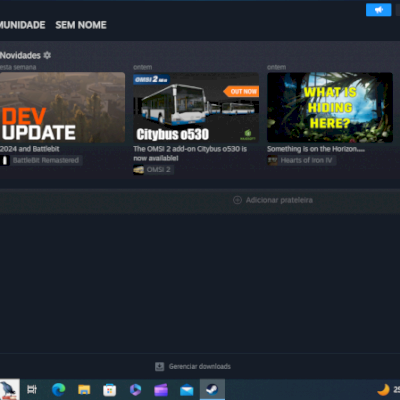Screen dimensions: 400x400
Task: Click the plus icon beside Adicionar prateleira
Action: click(237, 200)
